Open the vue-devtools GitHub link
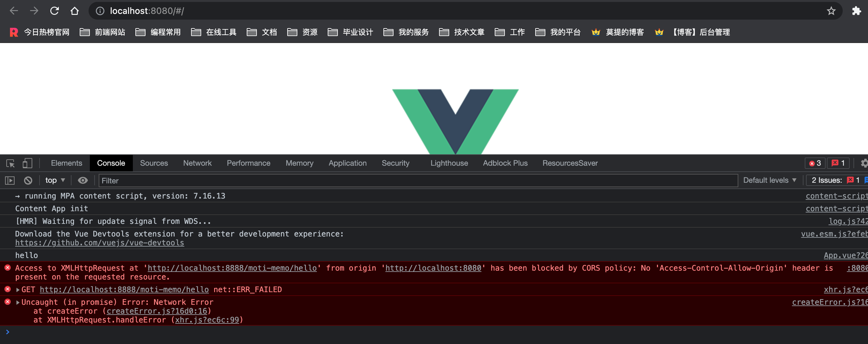The height and width of the screenshot is (344, 868). [x=100, y=243]
